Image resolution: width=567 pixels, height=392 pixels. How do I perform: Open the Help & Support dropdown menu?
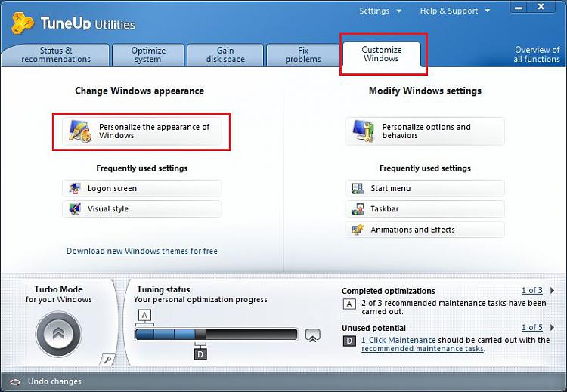point(455,11)
